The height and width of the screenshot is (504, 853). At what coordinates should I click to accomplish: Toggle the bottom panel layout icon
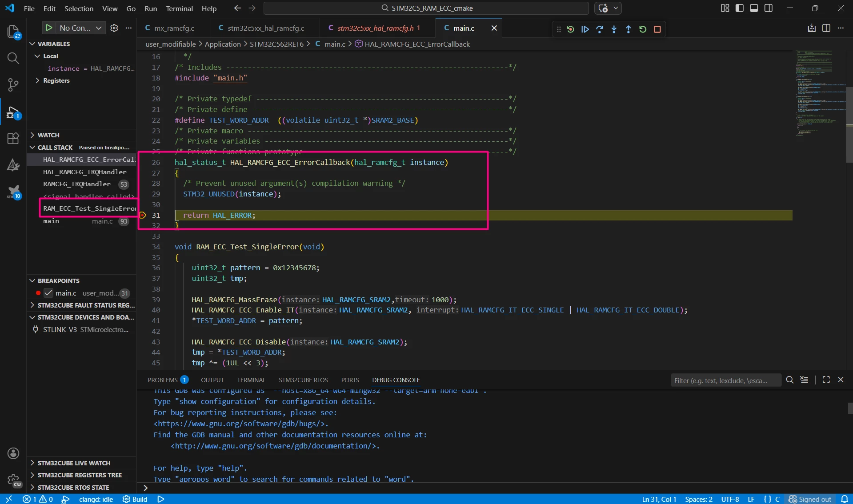coord(754,8)
